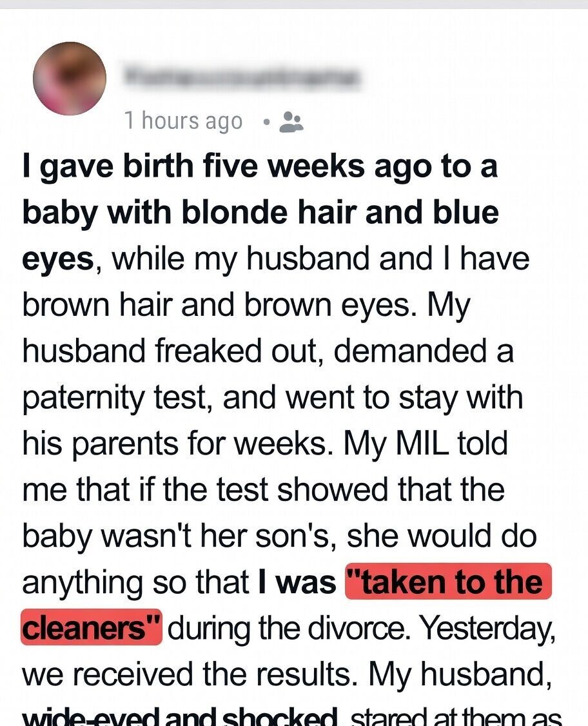The height and width of the screenshot is (726, 588).
Task: Click the "1 hours ago" timestamp
Action: [184, 121]
